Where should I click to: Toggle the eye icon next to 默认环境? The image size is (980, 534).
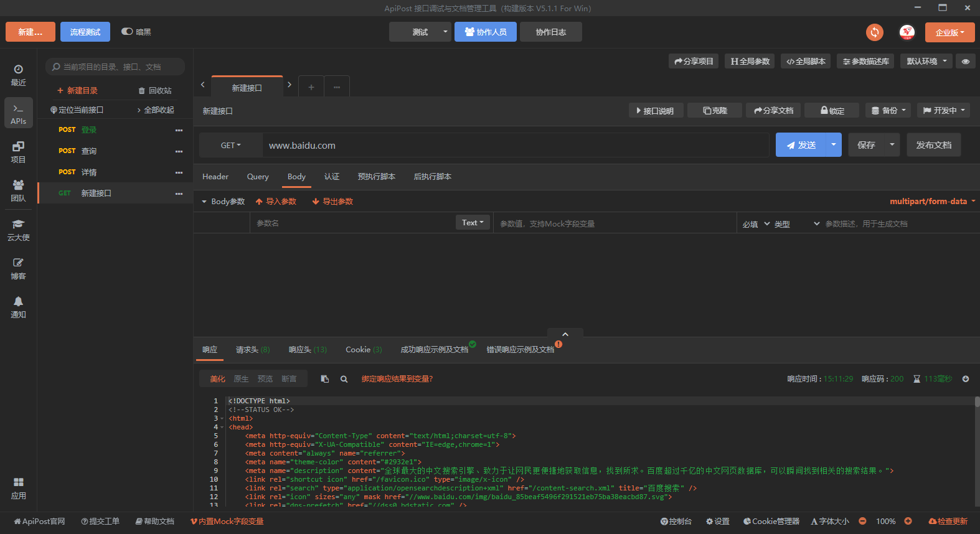pos(965,62)
